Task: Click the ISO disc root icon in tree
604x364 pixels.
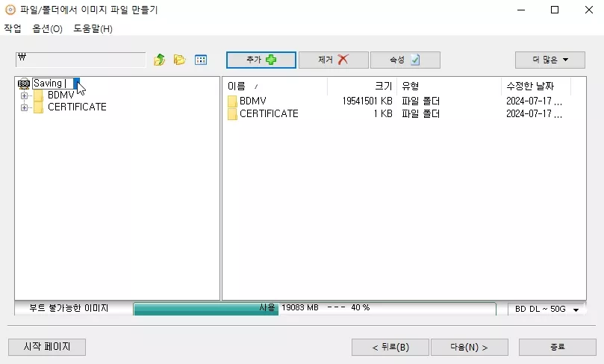Action: (24, 84)
